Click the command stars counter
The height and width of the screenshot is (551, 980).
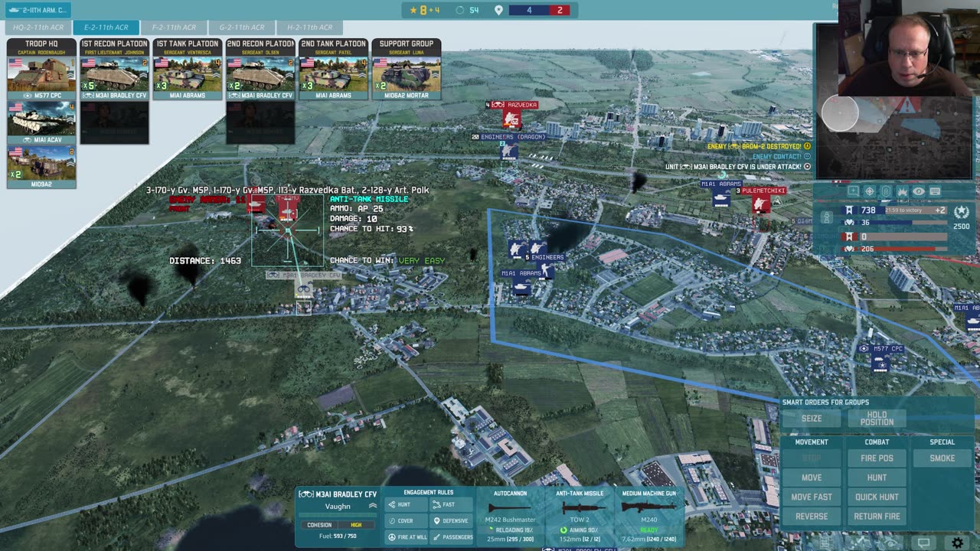[424, 10]
